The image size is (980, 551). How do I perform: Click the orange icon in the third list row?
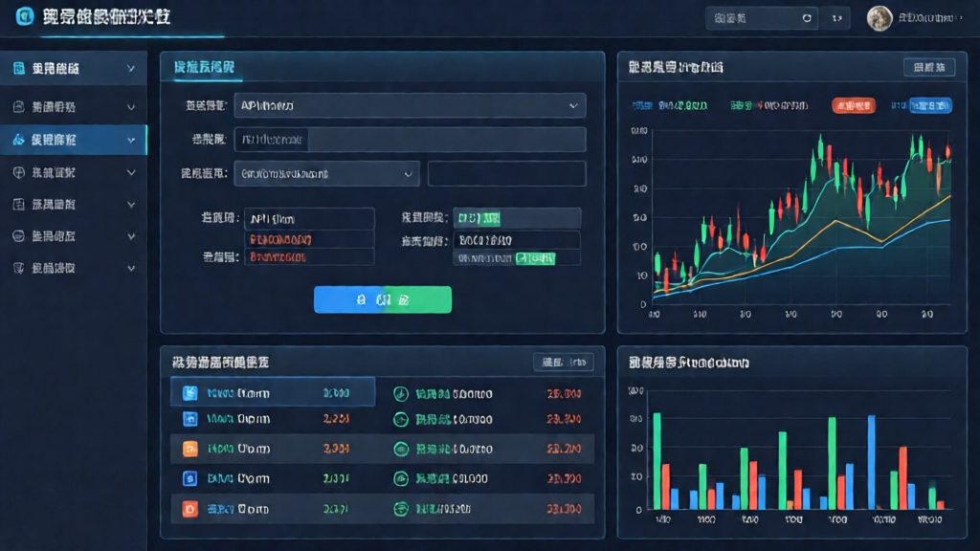point(189,448)
